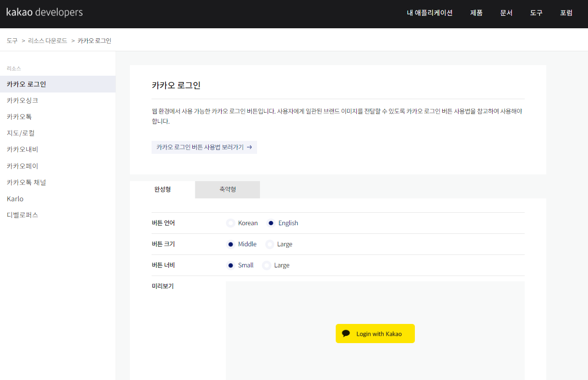
Task: Choose Middle button size
Action: (231, 244)
